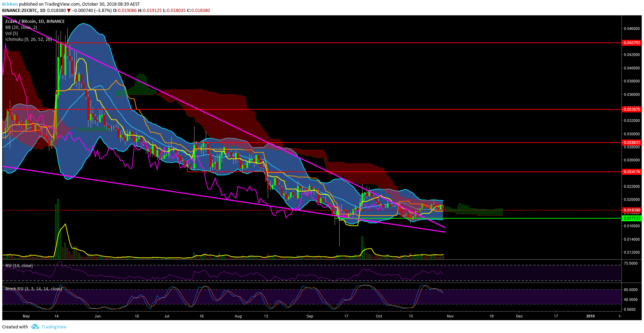Image resolution: width=644 pixels, height=333 pixels.
Task: Click the closing price C:0.018380 value
Action: [x=198, y=11]
